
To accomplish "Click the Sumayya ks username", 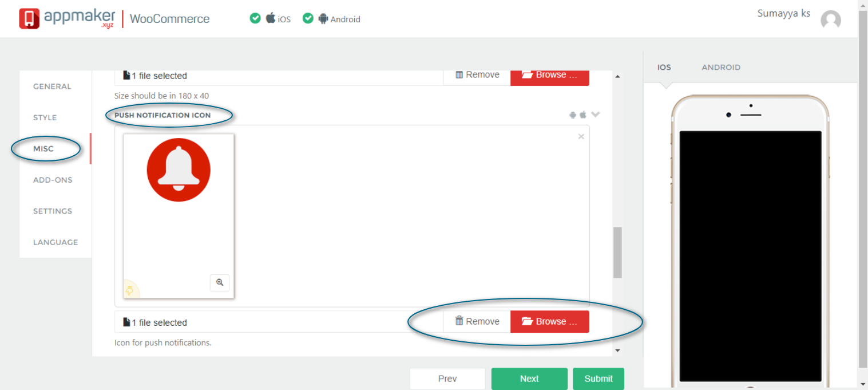I will click(784, 14).
